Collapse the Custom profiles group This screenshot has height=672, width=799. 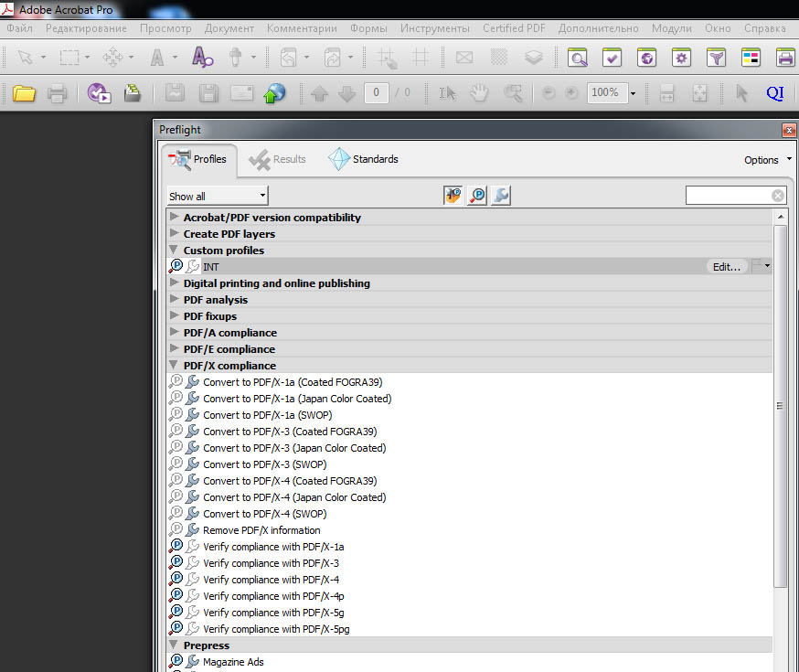174,250
